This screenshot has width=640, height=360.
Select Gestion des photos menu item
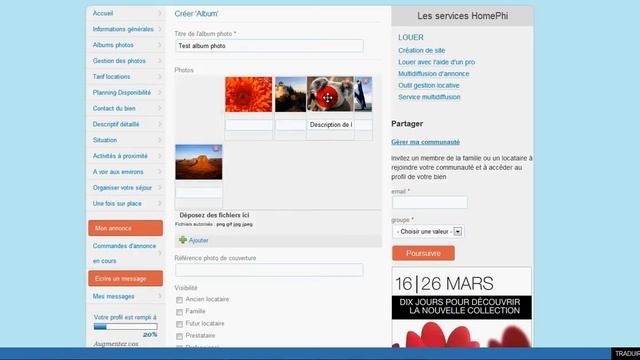coord(119,61)
